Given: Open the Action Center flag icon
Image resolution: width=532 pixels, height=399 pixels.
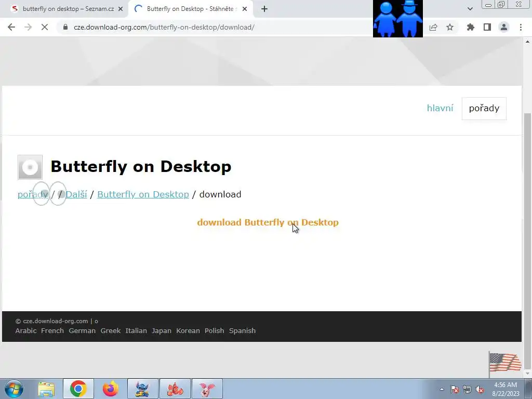Looking at the screenshot, I should [x=455, y=390].
